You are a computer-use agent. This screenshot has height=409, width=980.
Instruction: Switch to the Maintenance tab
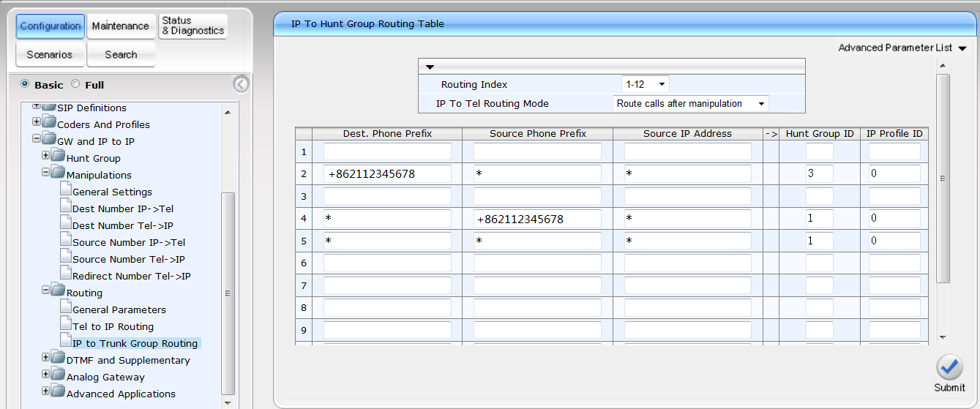tap(121, 26)
